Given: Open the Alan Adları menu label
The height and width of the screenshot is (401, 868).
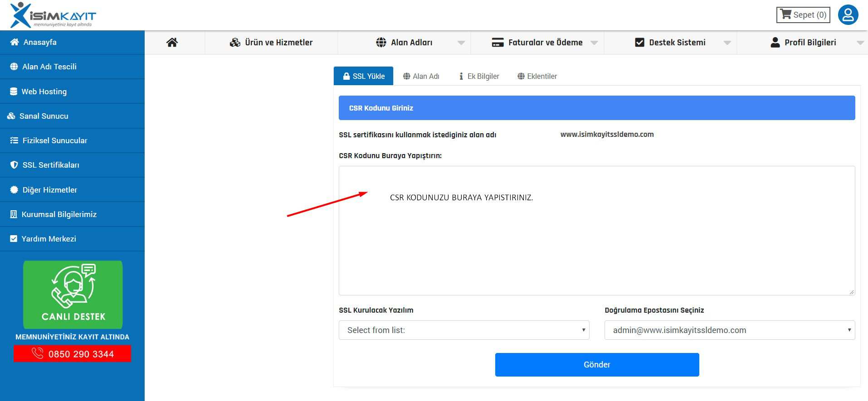Looking at the screenshot, I should [x=411, y=43].
